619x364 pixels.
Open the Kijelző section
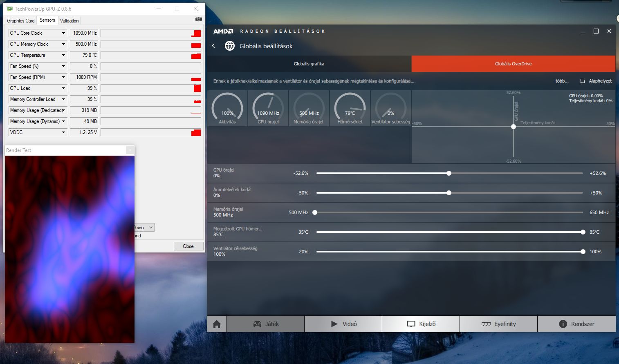click(x=421, y=324)
